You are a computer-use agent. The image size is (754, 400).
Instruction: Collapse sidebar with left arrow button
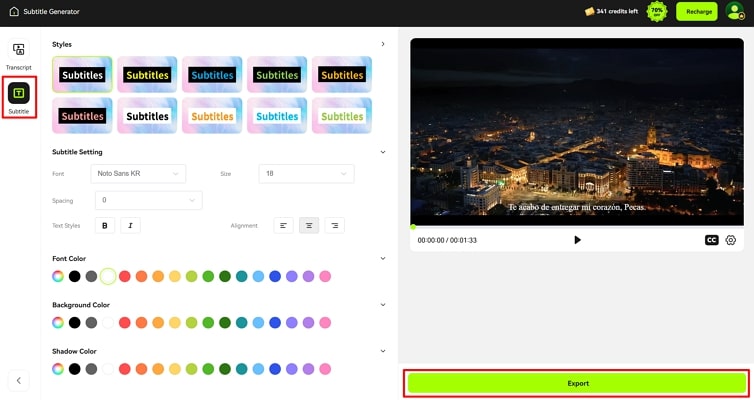[x=19, y=380]
